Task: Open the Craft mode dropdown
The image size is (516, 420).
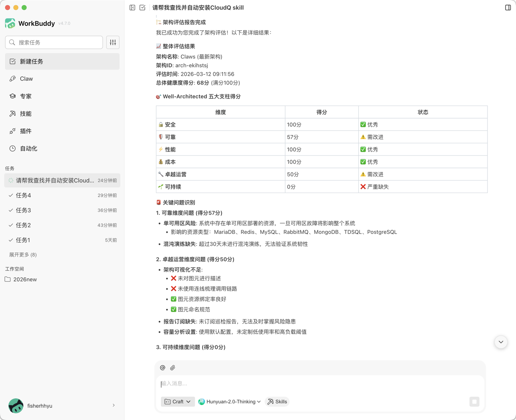Action: [x=178, y=402]
